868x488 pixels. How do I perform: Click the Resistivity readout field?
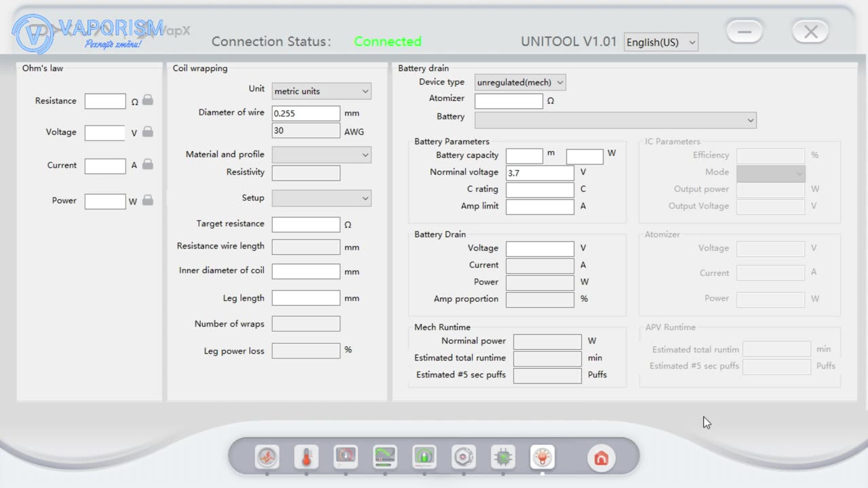[306, 173]
